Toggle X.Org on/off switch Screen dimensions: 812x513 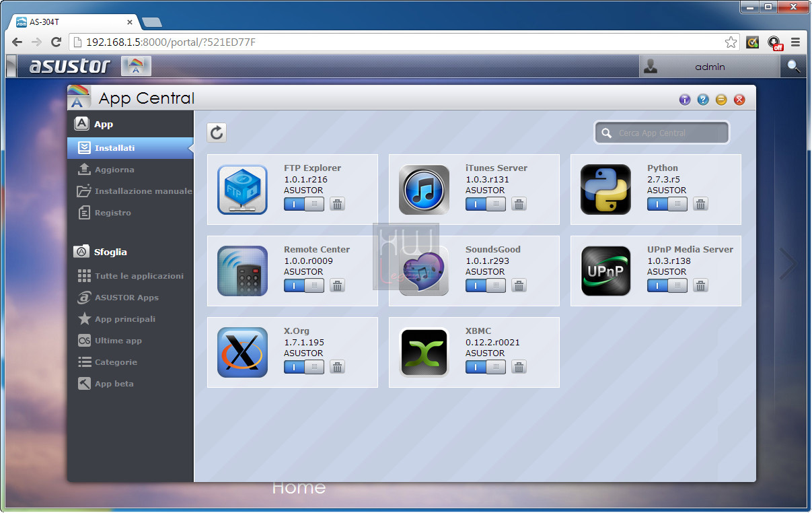tap(304, 367)
